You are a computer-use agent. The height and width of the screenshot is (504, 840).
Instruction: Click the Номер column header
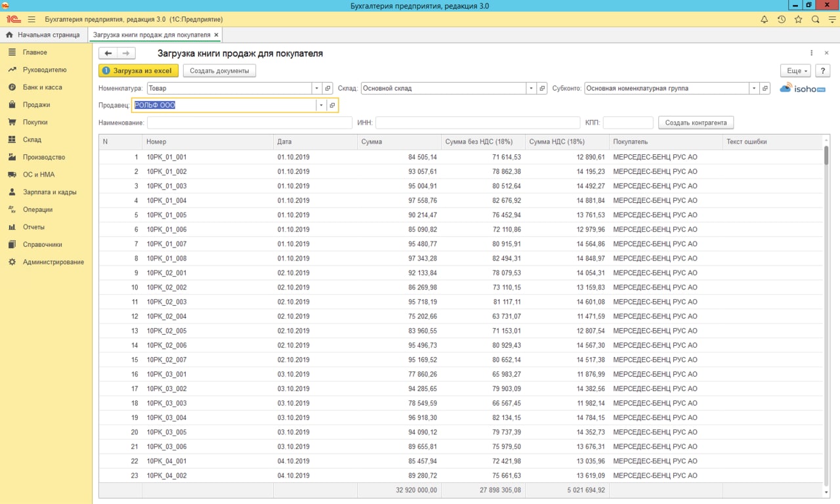point(207,142)
